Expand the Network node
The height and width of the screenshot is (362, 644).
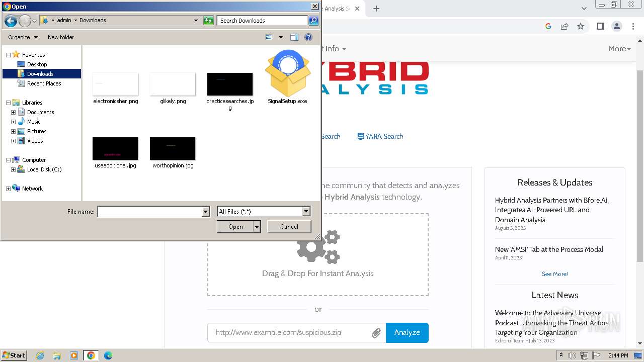(8, 189)
